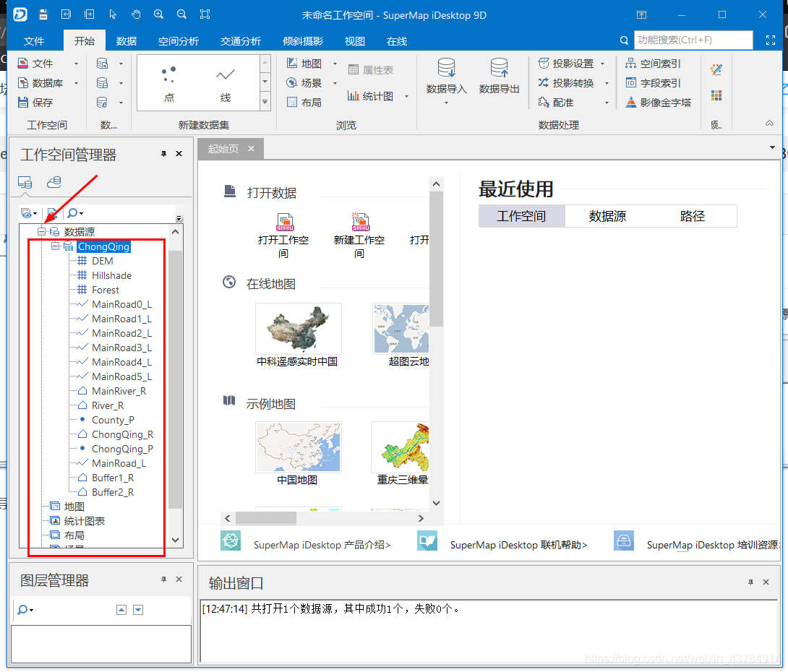This screenshot has width=788, height=672.
Task: Switch to the 倾斜摄影 ribbon tab
Action: [303, 41]
